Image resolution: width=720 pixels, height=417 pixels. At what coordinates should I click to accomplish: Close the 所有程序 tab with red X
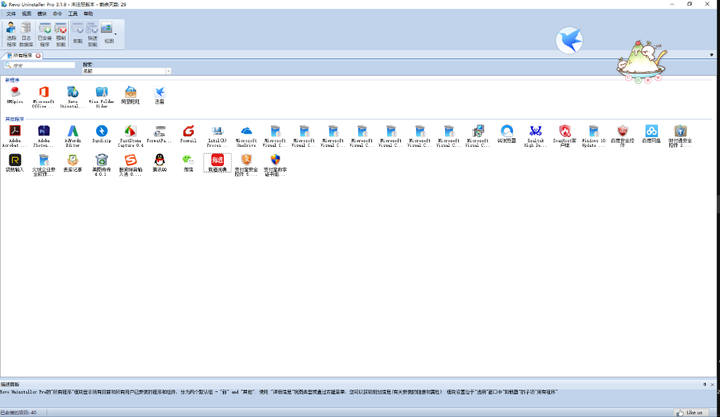pyautogui.click(x=38, y=56)
